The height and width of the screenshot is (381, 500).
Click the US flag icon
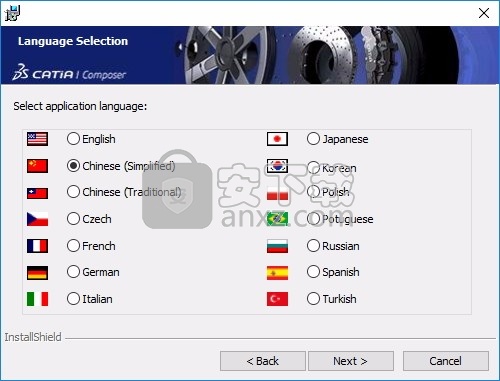tap(37, 139)
